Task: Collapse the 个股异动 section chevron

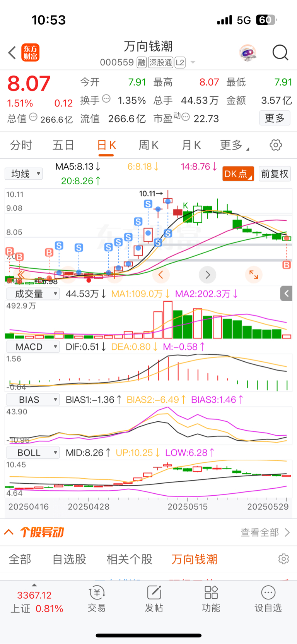Action: tap(9, 532)
